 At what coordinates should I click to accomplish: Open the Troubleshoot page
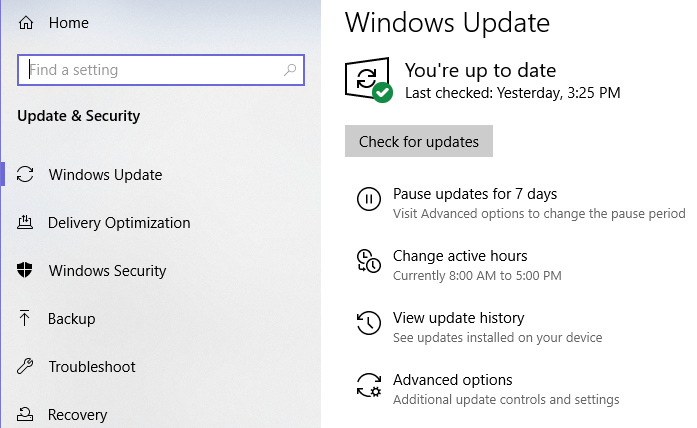coord(92,367)
